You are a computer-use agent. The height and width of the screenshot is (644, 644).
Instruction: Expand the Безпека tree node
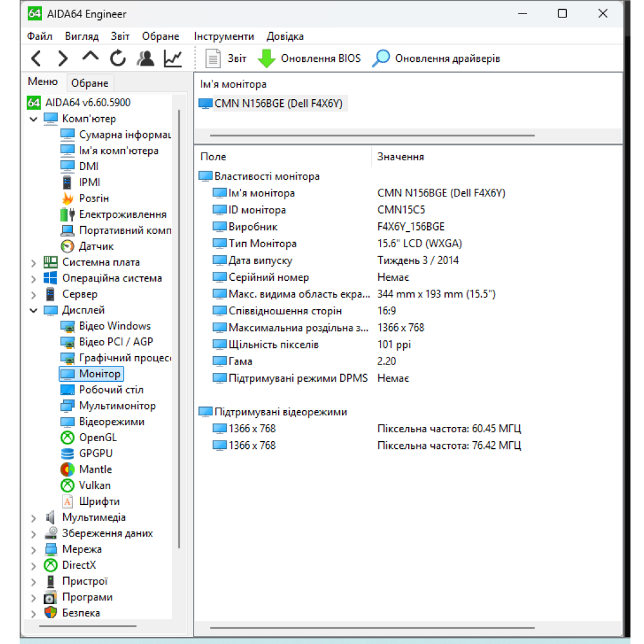(x=33, y=614)
